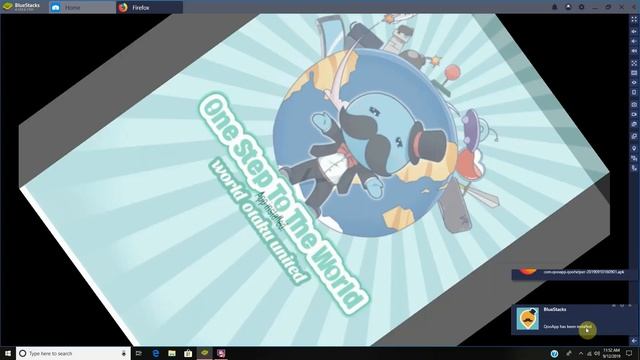This screenshot has width=640, height=360.
Task: Click the sidebar location pin icon
Action: (634, 148)
